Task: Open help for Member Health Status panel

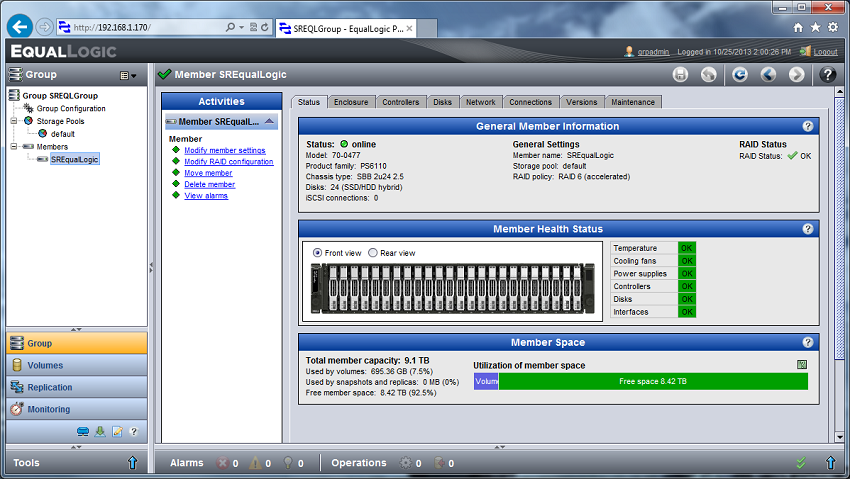Action: point(808,229)
